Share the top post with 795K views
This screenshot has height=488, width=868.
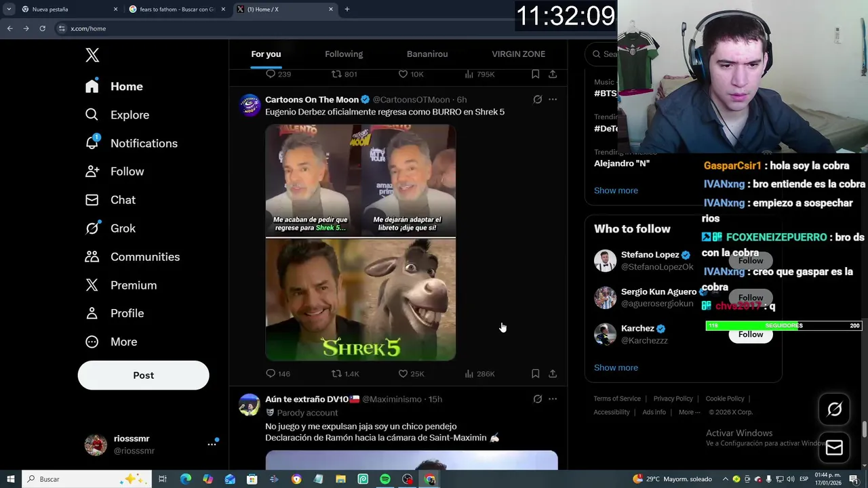tap(553, 74)
